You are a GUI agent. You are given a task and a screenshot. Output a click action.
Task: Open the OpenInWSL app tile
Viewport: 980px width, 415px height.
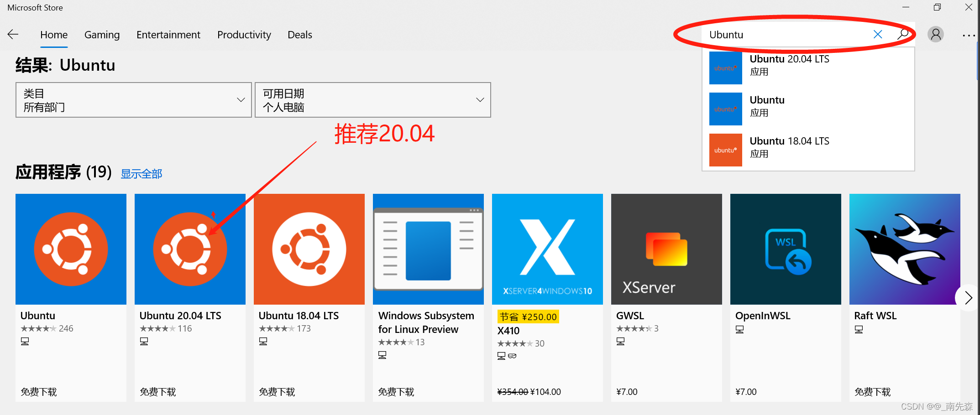tap(786, 249)
